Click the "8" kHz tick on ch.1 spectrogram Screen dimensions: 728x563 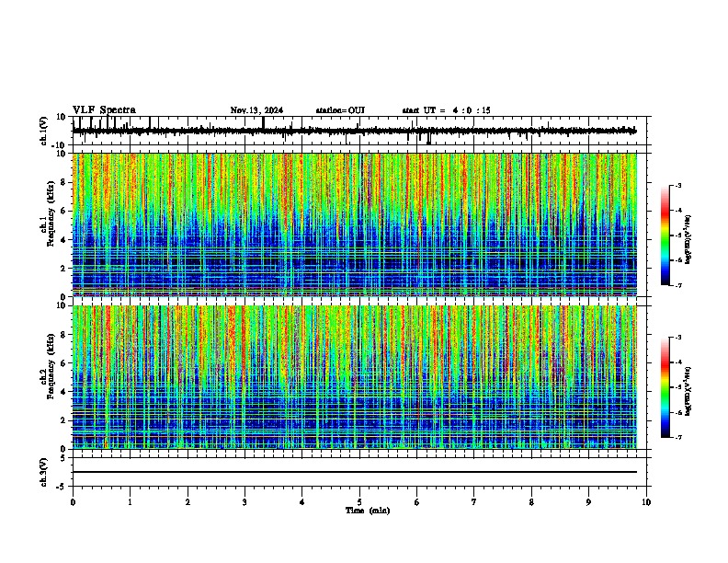[64, 182]
